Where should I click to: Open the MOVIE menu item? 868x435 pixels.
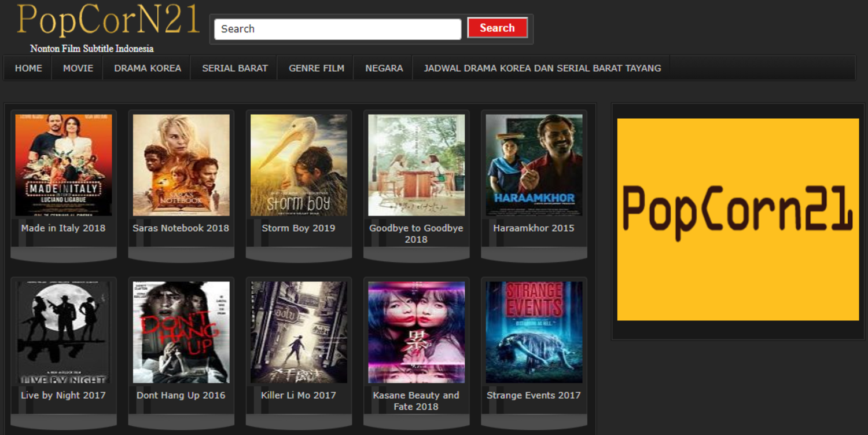click(78, 68)
